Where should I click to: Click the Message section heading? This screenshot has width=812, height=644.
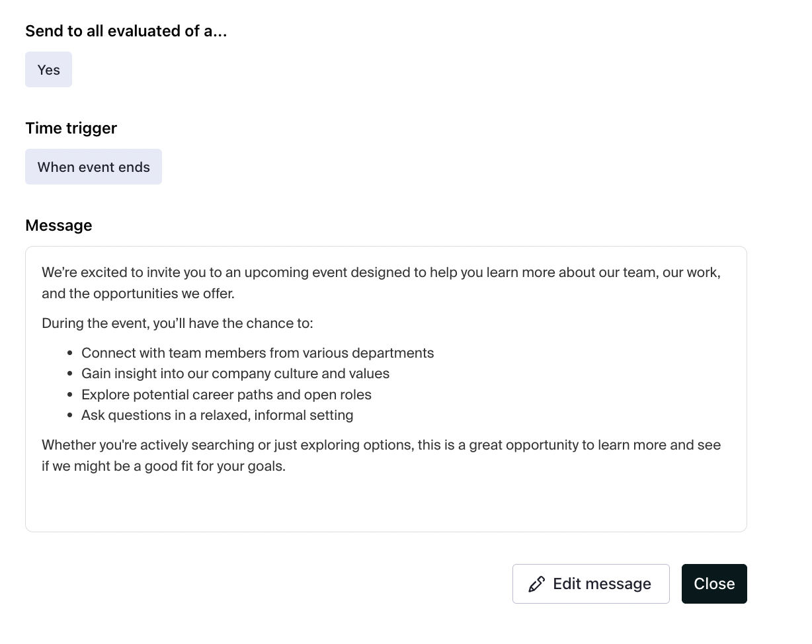click(58, 225)
